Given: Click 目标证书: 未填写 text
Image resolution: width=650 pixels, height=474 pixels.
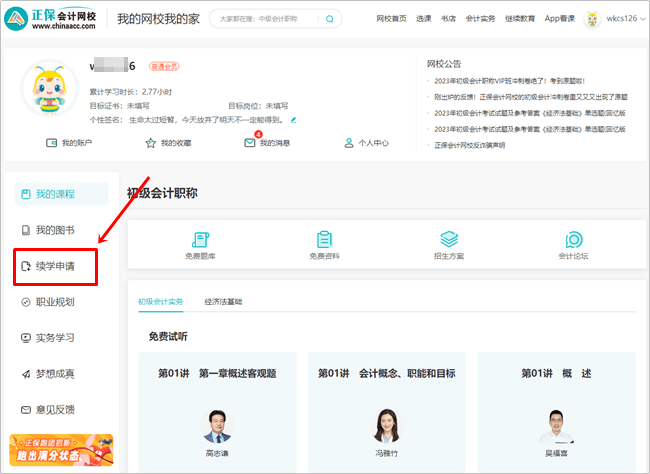Looking at the screenshot, I should (119, 106).
